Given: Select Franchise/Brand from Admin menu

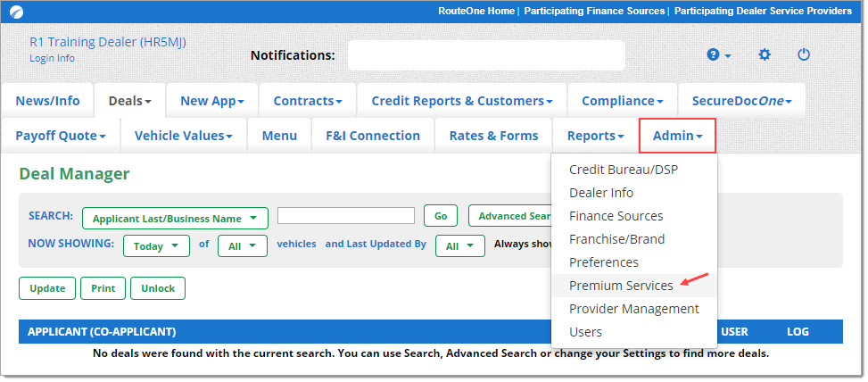Looking at the screenshot, I should click(x=634, y=239).
